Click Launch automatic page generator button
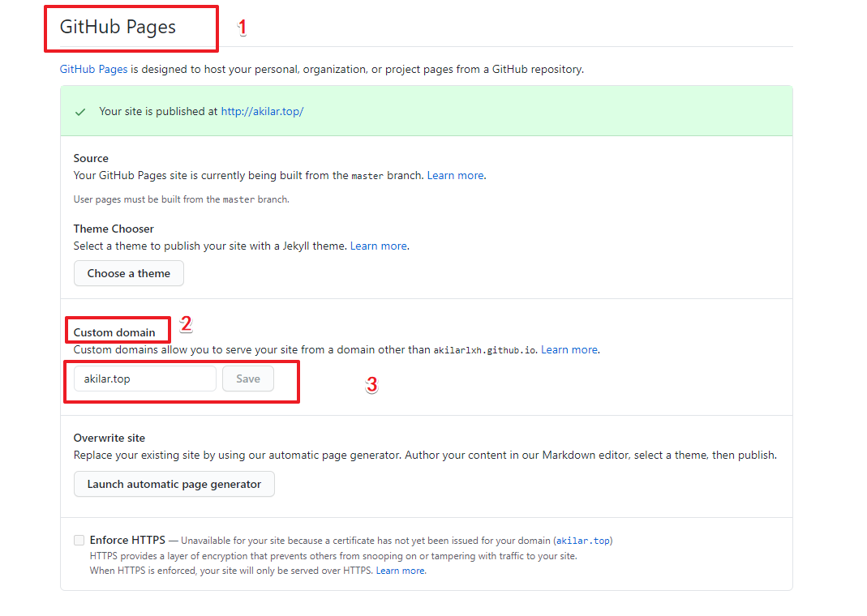Viewport: 867px width, 616px height. pyautogui.click(x=174, y=484)
